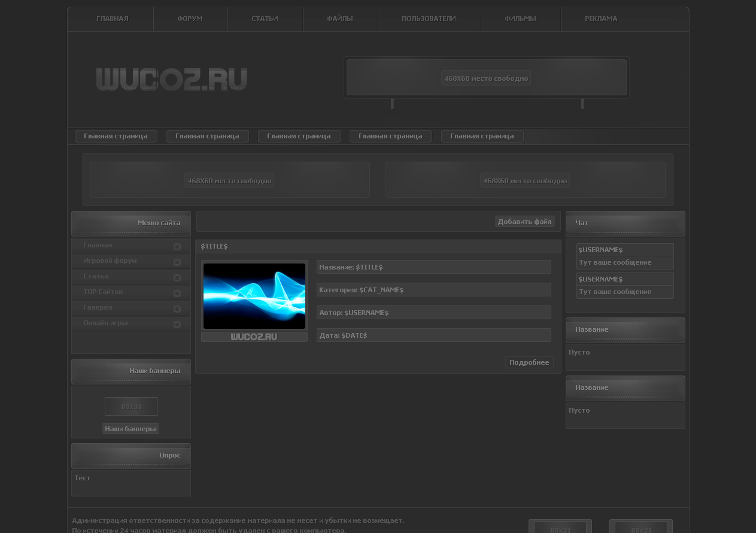Click the header 468X60 banner placeholder

(486, 78)
